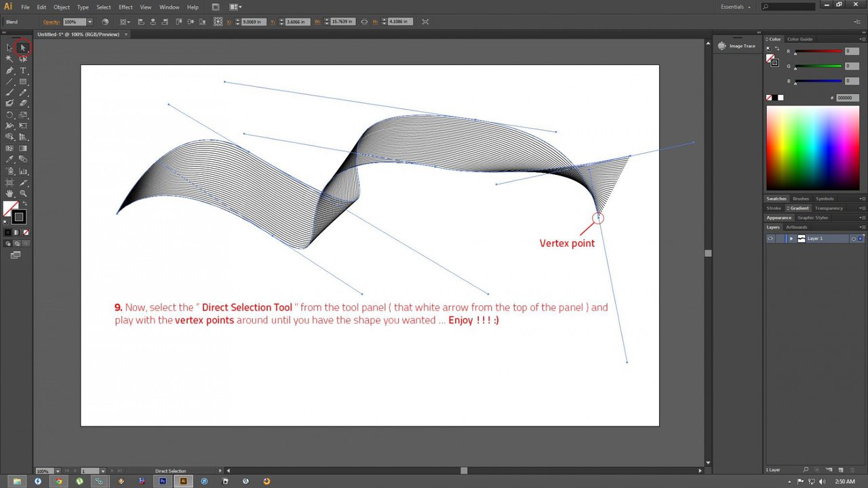The width and height of the screenshot is (868, 488).
Task: Open the Effect menu
Action: click(x=125, y=7)
